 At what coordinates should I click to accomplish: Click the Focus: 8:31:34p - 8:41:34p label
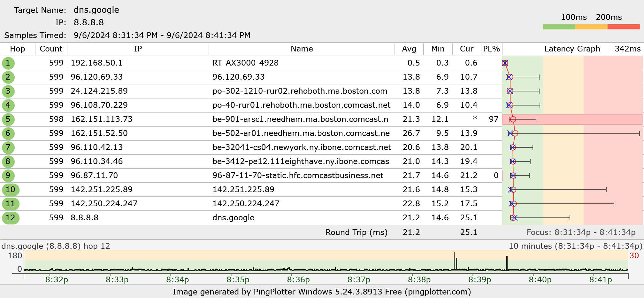[581, 232]
